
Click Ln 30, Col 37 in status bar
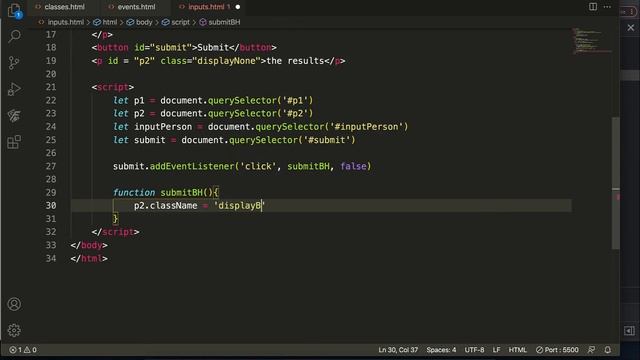click(398, 350)
